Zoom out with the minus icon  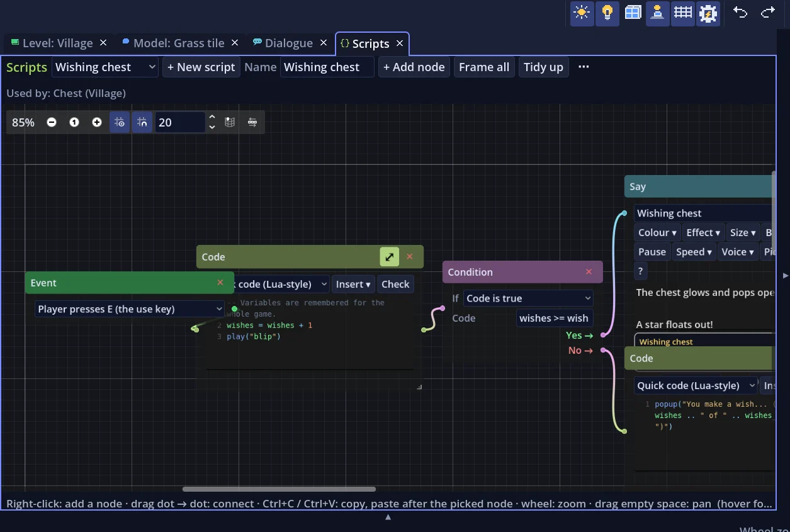click(52, 122)
